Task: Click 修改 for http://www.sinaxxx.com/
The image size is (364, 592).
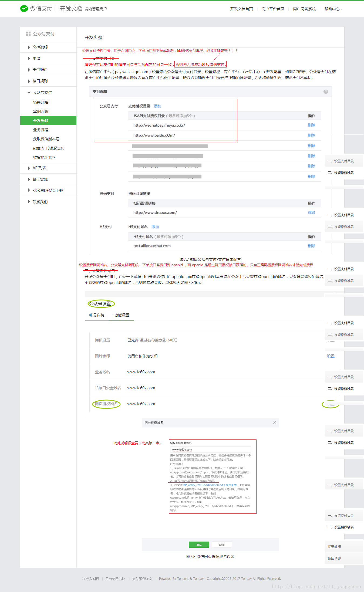Action: pos(312,212)
